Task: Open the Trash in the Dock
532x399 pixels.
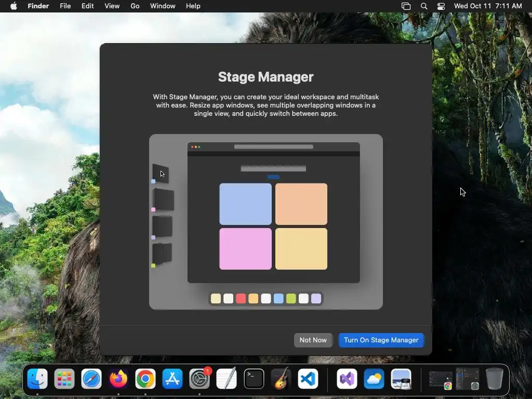Action: (x=495, y=379)
